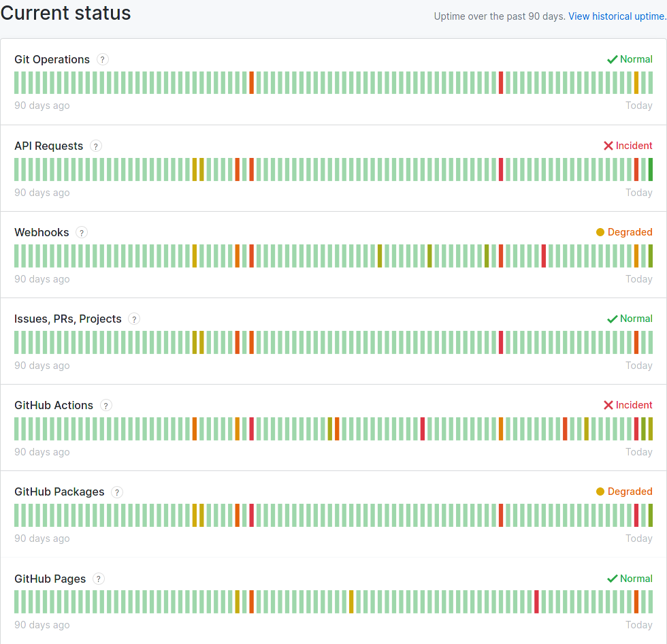Select the first day bar in Git Operations timeline
Screen dimensions: 667x644
[16, 82]
